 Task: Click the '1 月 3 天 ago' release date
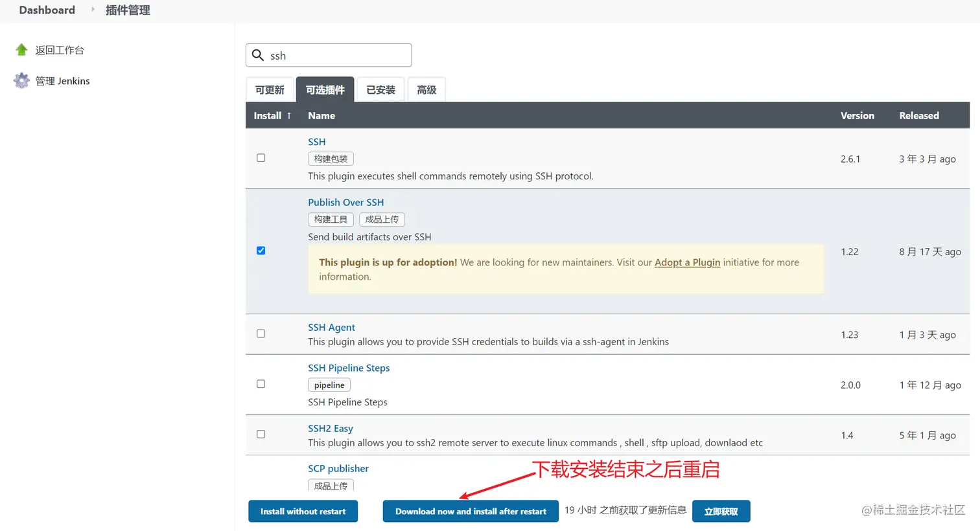(x=927, y=335)
